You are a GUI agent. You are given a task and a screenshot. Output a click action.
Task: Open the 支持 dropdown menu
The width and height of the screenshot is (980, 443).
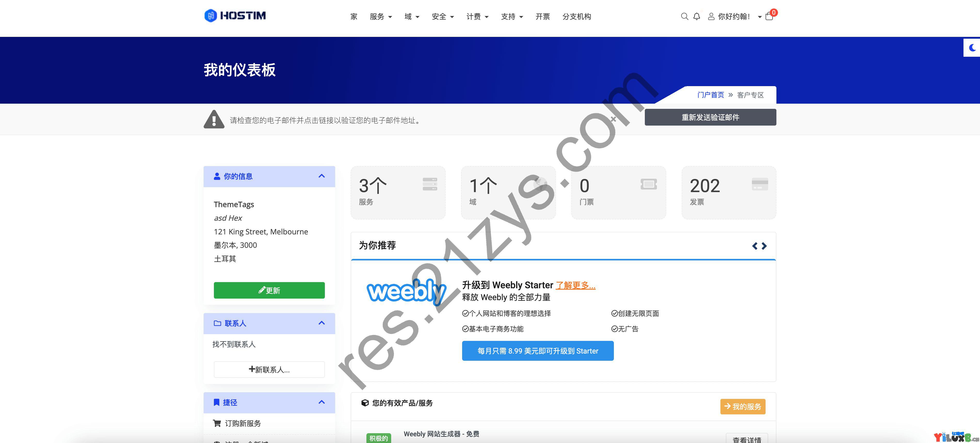click(x=512, y=16)
